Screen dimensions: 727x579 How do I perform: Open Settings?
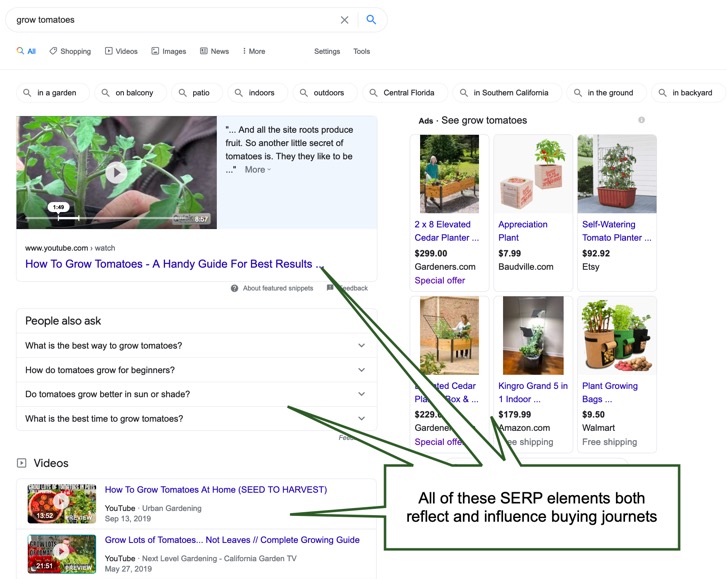coord(327,51)
